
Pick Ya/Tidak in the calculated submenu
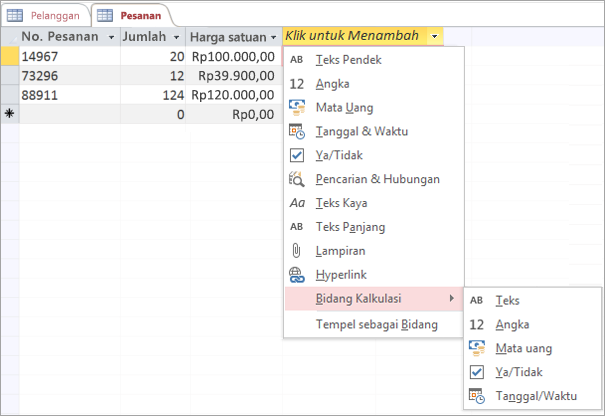532,372
